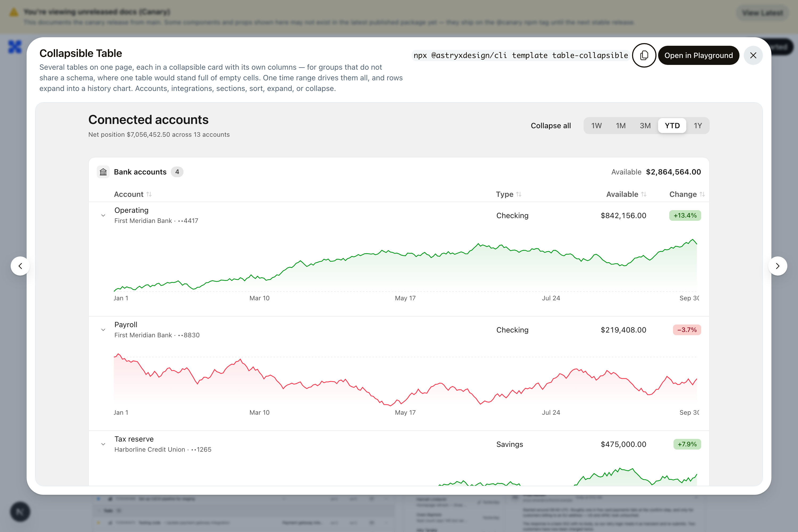The width and height of the screenshot is (798, 532).
Task: Click the blue logo icon at top left
Action: (x=15, y=47)
